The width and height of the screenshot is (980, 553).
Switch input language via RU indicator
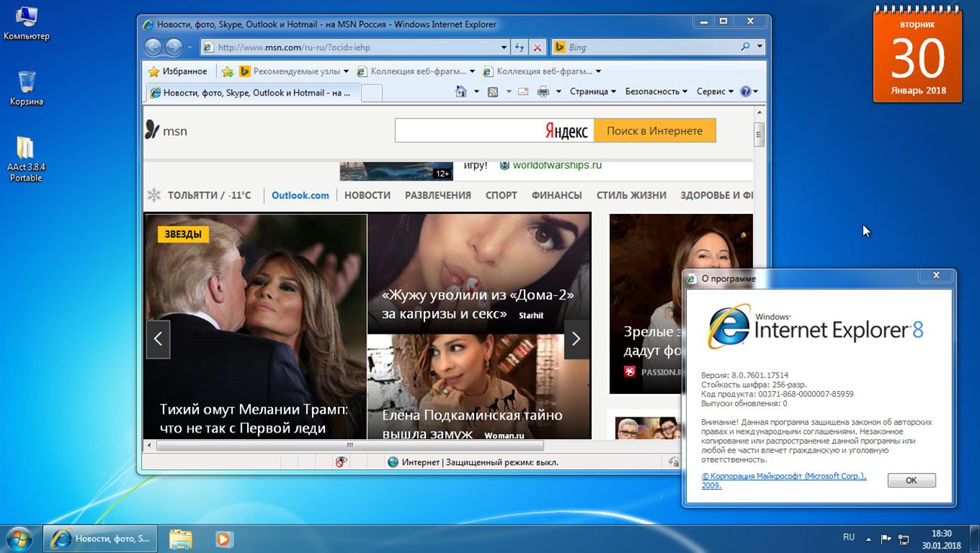pyautogui.click(x=849, y=537)
